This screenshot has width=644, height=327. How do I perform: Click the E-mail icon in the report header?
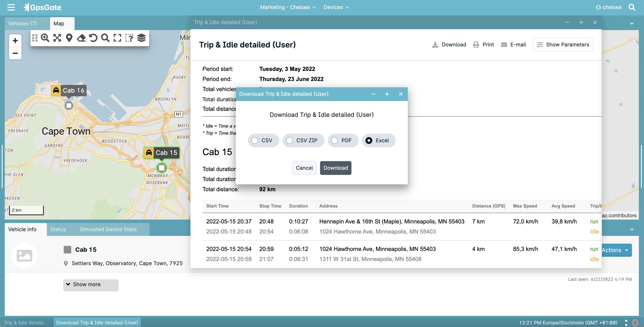point(513,44)
